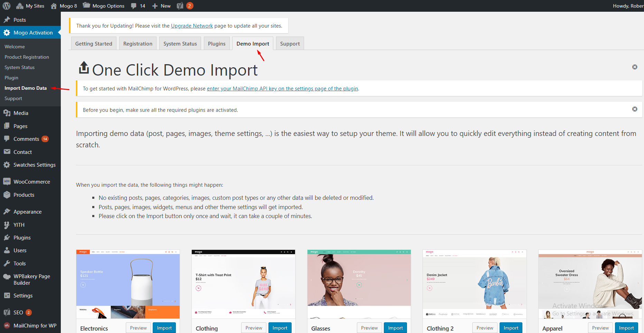
Task: Open Plugin submenu item under Mogo Activation
Action: point(11,78)
